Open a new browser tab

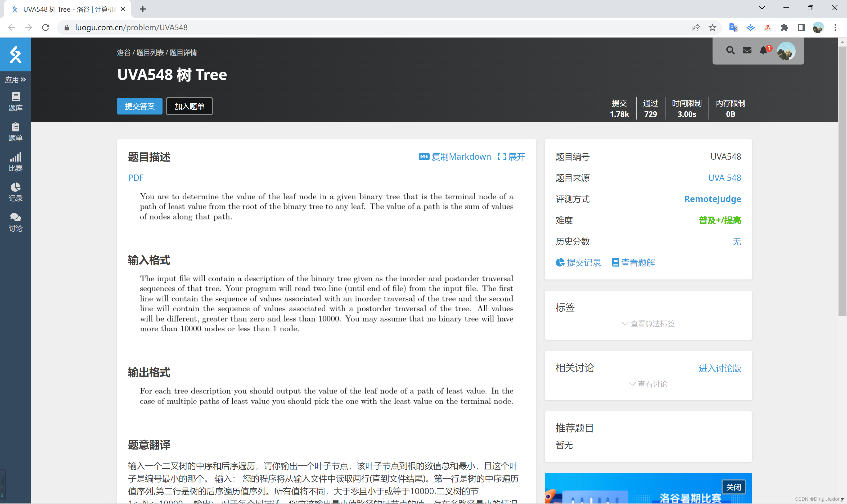(143, 9)
